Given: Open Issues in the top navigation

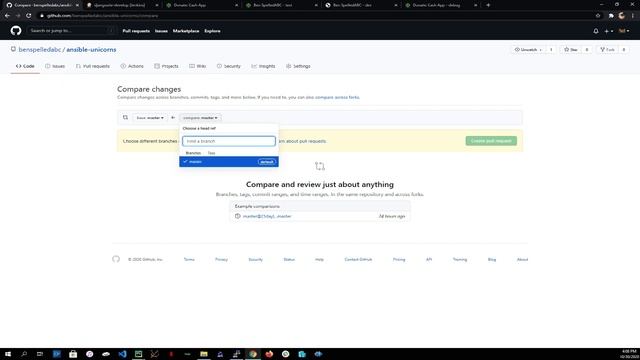Looking at the screenshot, I should pos(161,31).
